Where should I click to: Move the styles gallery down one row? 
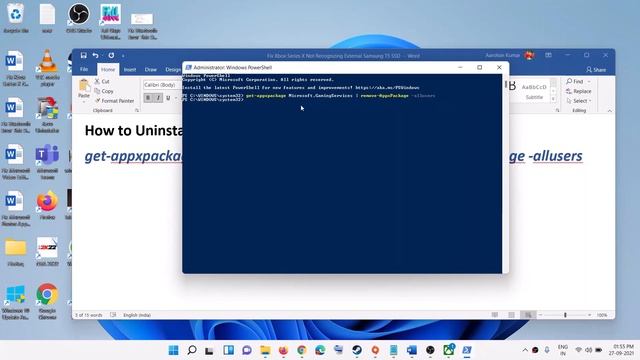553,91
